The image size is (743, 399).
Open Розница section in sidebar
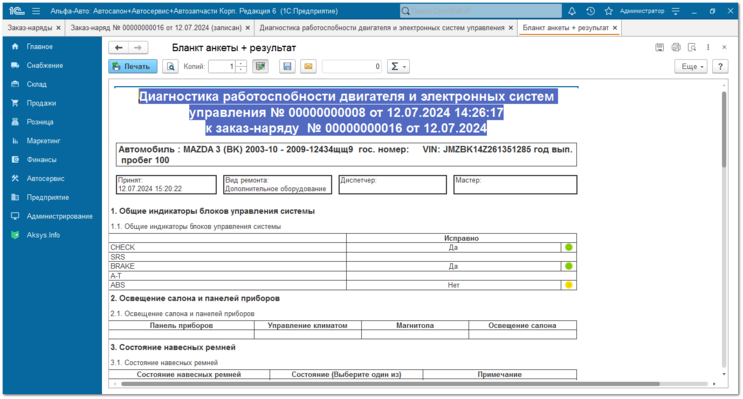[x=40, y=122]
